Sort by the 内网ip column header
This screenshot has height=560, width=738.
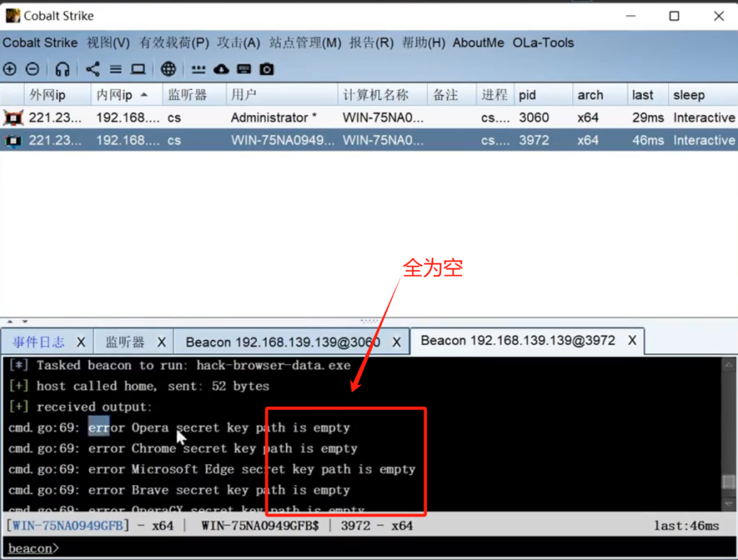pyautogui.click(x=127, y=95)
